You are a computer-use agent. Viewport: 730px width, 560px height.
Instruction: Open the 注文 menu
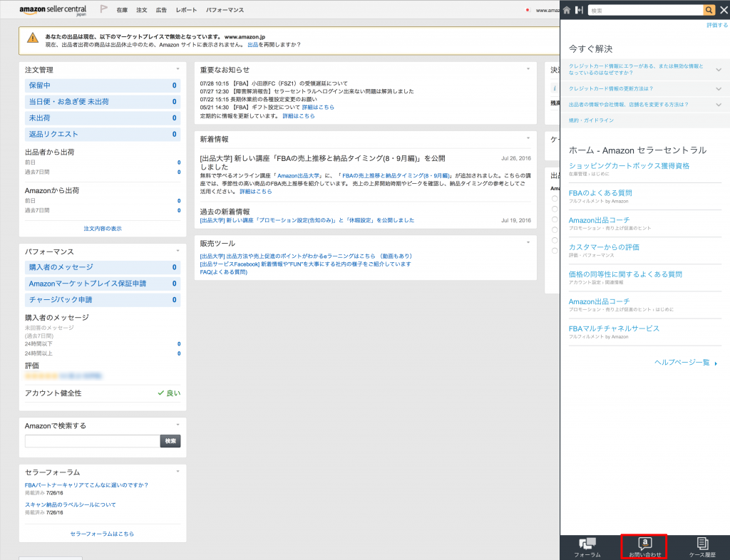tap(142, 10)
